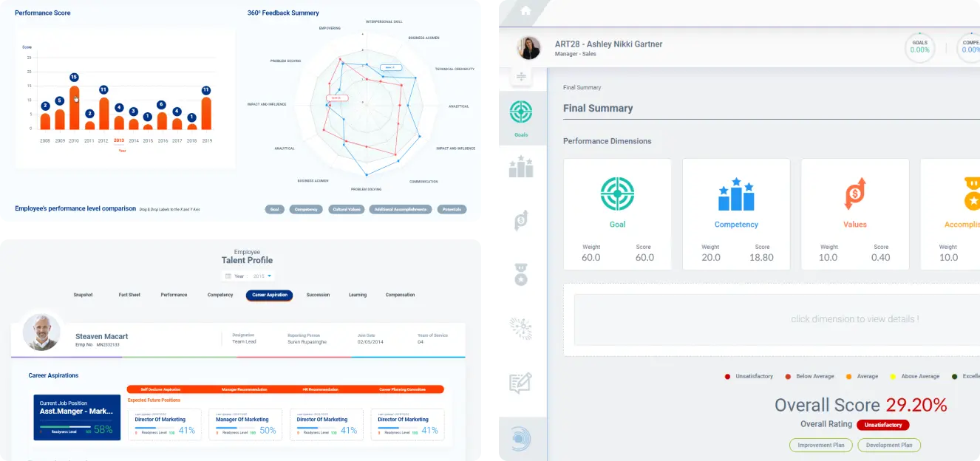Open the competency podium sidebar icon

point(521,167)
